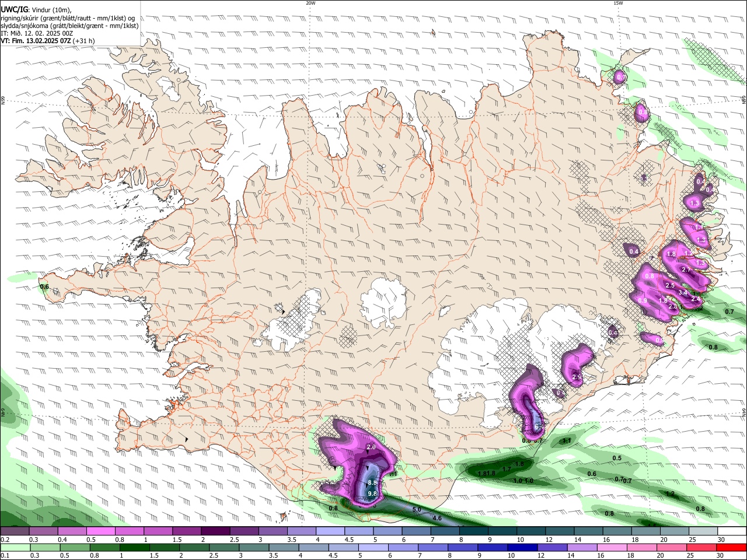Screen dimensions: 747x560
Task: Select the 0.6 value at the western peninsula tip
Action: [44, 286]
